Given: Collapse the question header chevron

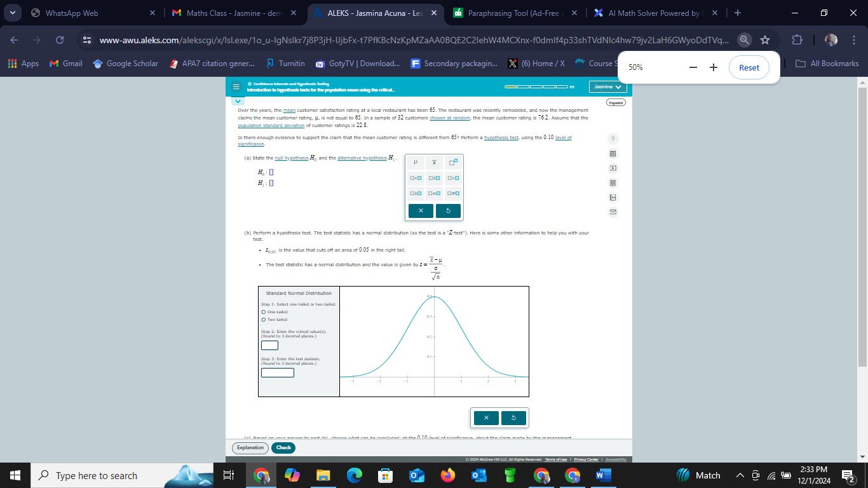Looking at the screenshot, I should 238,101.
